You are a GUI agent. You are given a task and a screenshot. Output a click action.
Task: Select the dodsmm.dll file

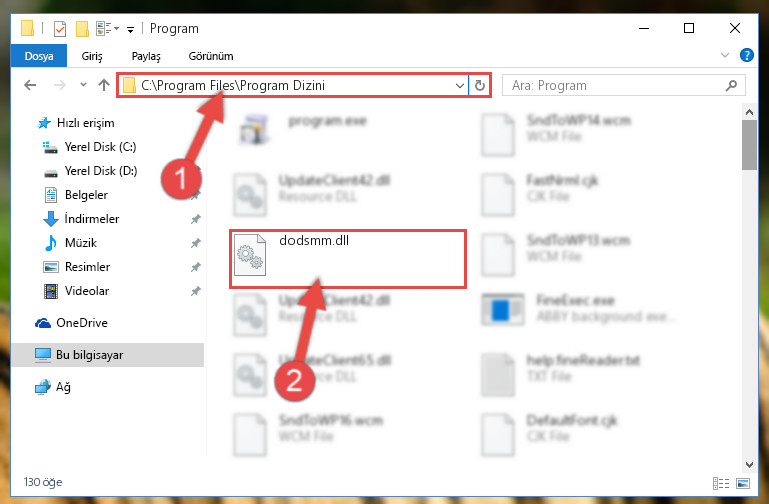pos(347,258)
